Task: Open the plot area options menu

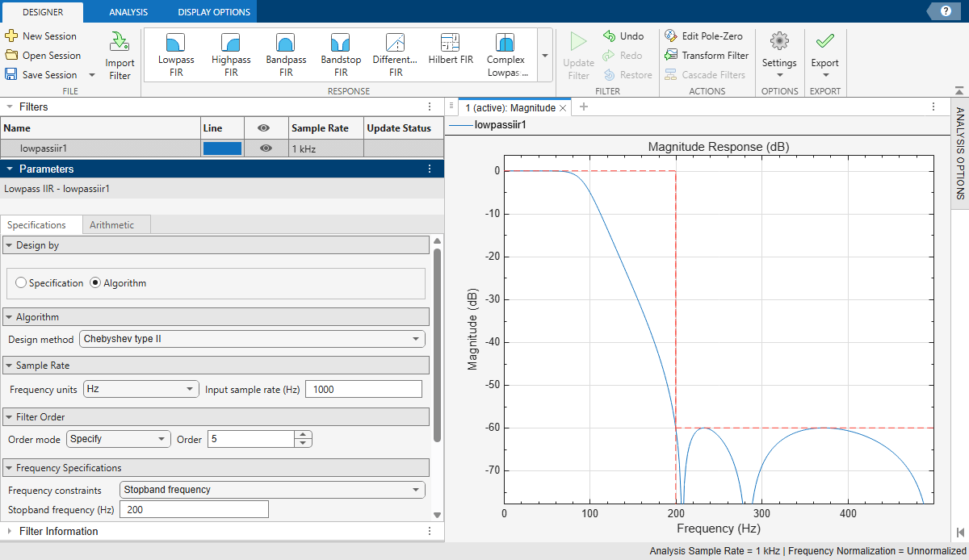Action: click(933, 107)
